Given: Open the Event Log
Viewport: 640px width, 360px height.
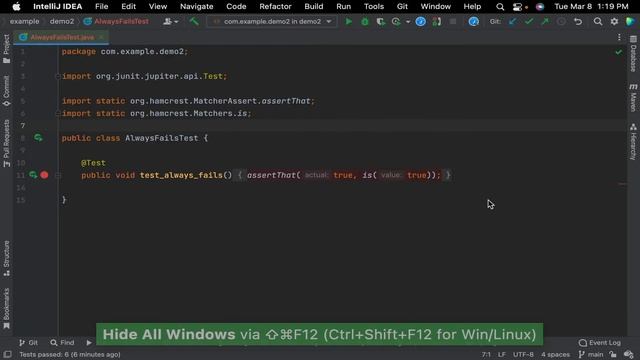Looking at the screenshot, I should (600, 343).
